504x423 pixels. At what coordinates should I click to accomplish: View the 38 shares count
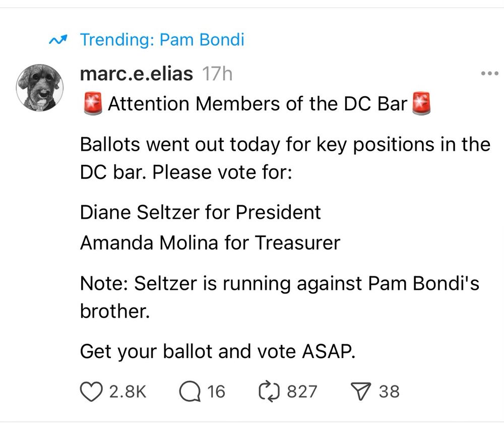coord(389,392)
